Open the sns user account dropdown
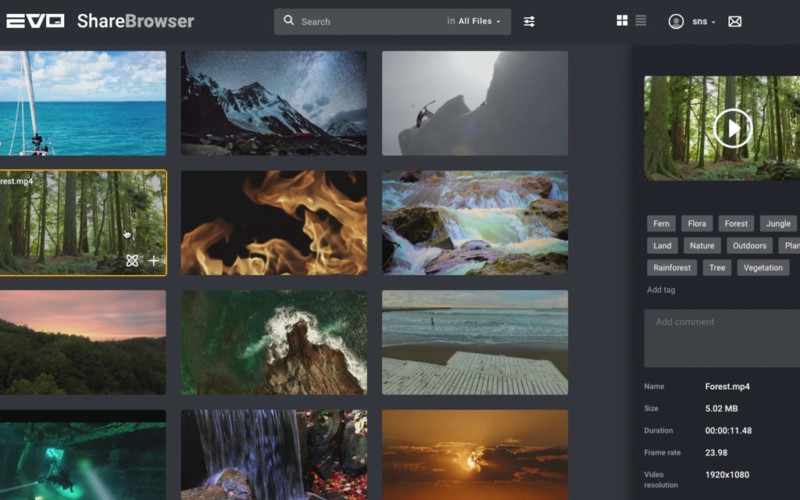The image size is (800, 500). coord(705,21)
